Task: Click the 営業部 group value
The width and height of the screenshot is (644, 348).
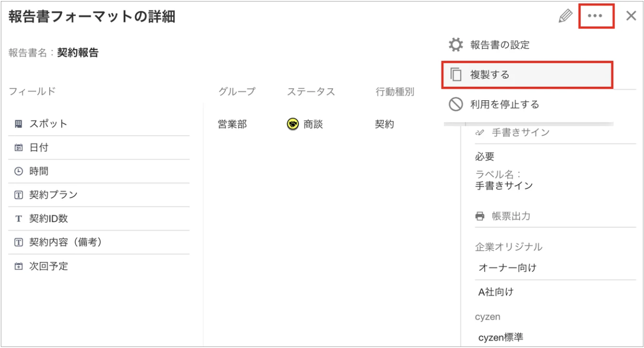Action: 233,124
